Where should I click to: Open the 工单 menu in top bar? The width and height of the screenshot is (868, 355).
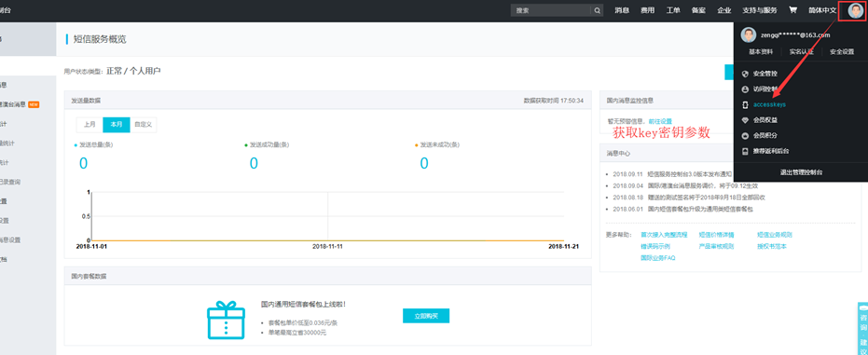(672, 10)
